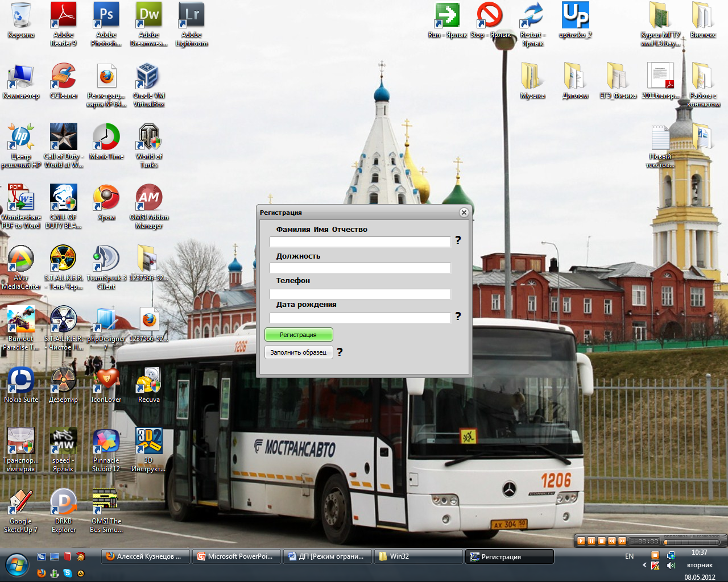Adjust the media gadget volume slider
This screenshot has width=728, height=582.
692,542
